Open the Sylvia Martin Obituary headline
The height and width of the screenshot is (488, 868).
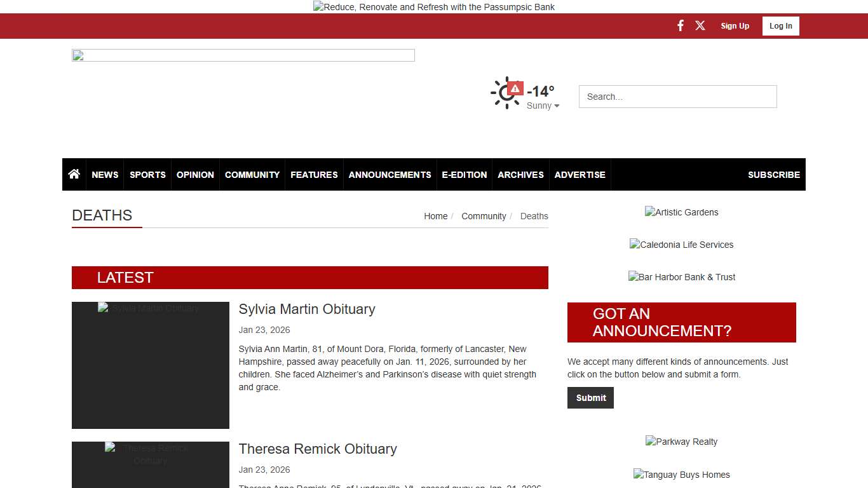pyautogui.click(x=307, y=309)
